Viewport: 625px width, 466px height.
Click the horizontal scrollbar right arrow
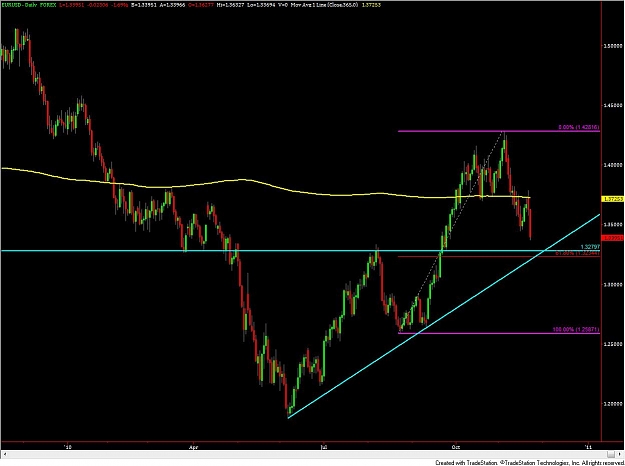(x=621, y=454)
